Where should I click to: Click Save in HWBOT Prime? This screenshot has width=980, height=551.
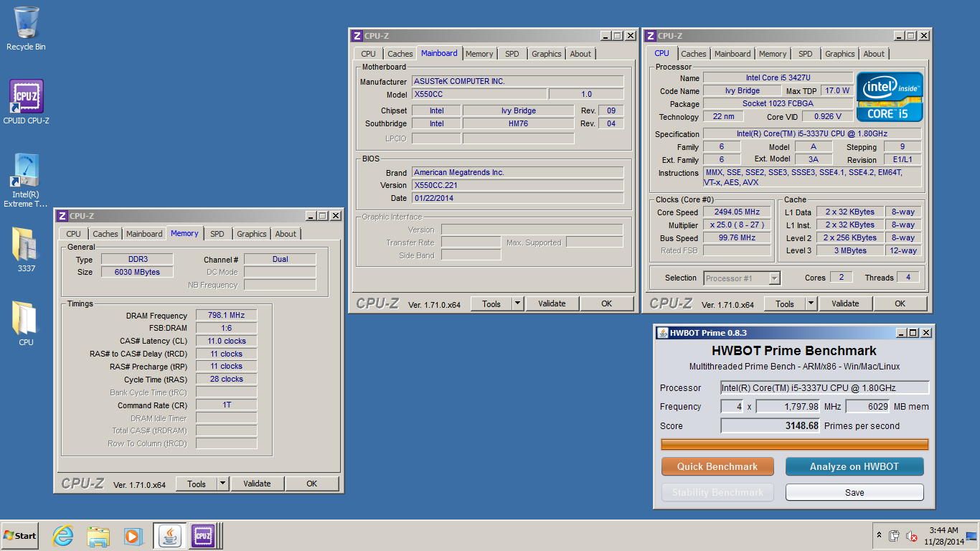[x=854, y=493]
